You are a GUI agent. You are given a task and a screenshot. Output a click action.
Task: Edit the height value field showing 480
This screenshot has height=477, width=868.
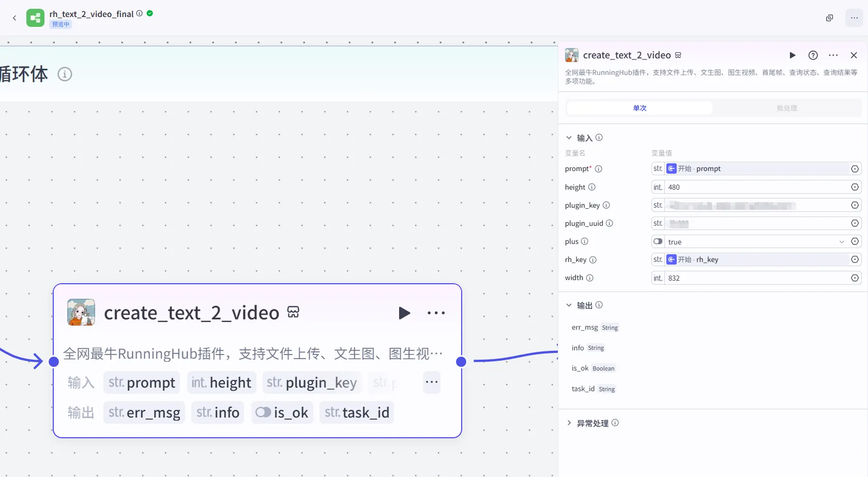[x=757, y=187]
